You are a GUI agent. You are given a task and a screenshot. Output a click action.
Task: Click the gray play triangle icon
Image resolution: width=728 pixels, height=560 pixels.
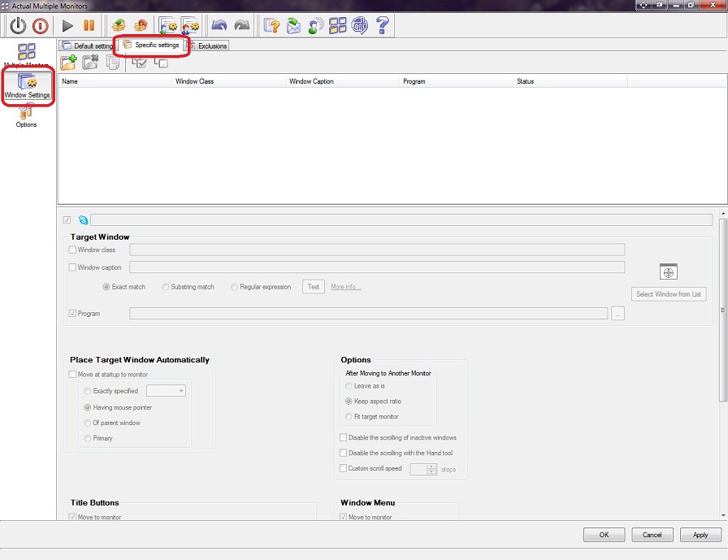67,25
